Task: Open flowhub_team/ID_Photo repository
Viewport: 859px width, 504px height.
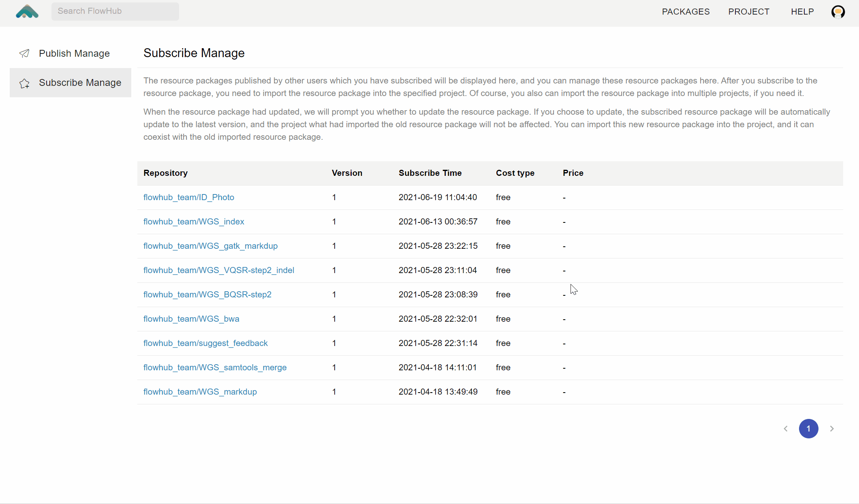Action: tap(189, 197)
